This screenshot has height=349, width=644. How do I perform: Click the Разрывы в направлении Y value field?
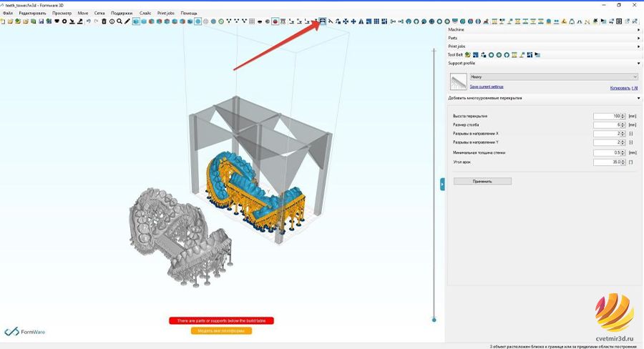tap(607, 142)
